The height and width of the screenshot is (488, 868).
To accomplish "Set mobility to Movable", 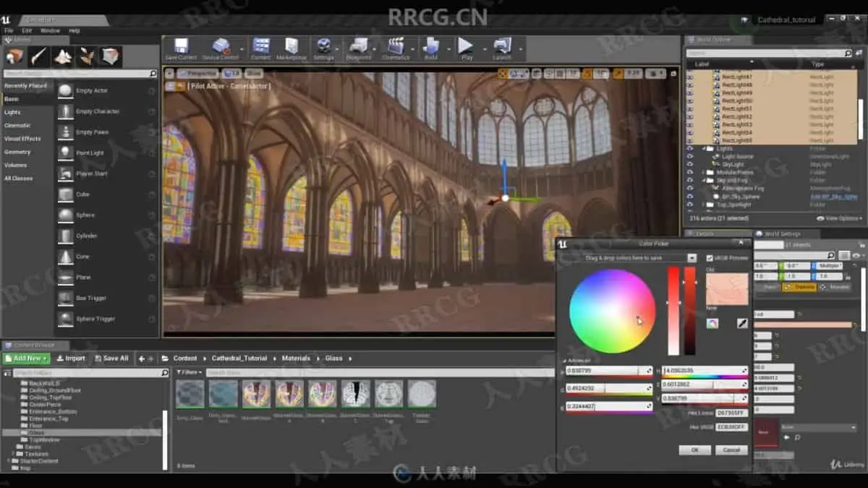I will (x=835, y=287).
